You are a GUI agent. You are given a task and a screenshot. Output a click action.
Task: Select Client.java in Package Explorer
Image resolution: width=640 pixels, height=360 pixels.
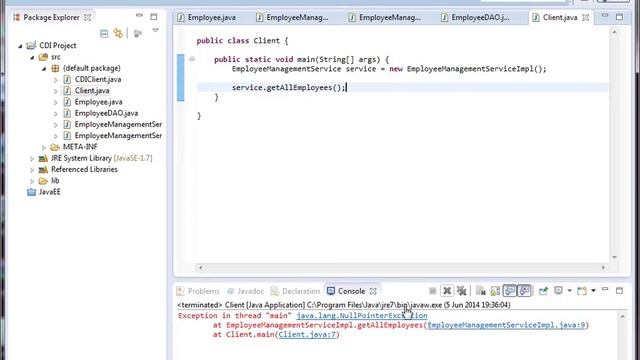(x=92, y=91)
